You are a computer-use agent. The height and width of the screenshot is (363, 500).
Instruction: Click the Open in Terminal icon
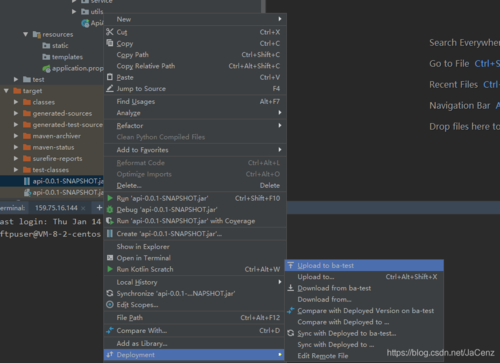point(110,258)
